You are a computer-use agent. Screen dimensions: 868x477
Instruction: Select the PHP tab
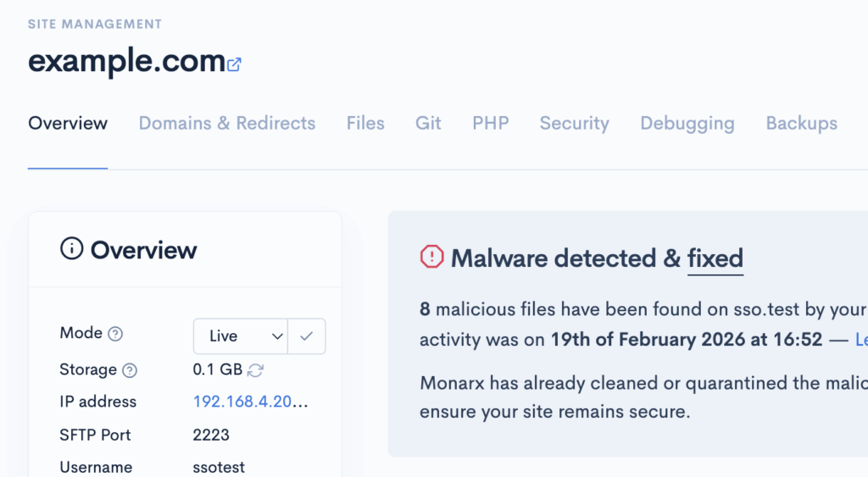coord(490,124)
